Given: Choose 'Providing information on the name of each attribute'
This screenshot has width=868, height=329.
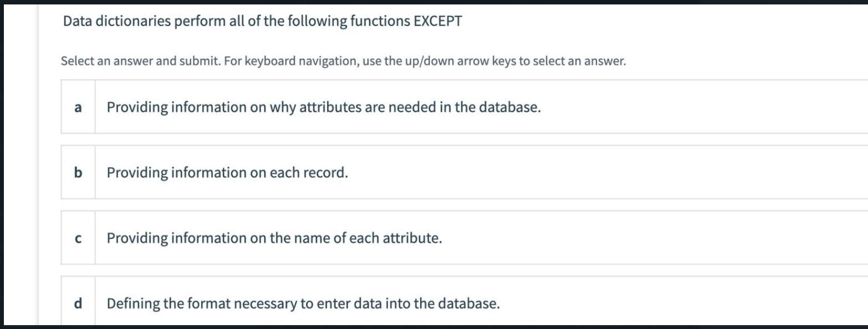Looking at the screenshot, I should 274,239.
